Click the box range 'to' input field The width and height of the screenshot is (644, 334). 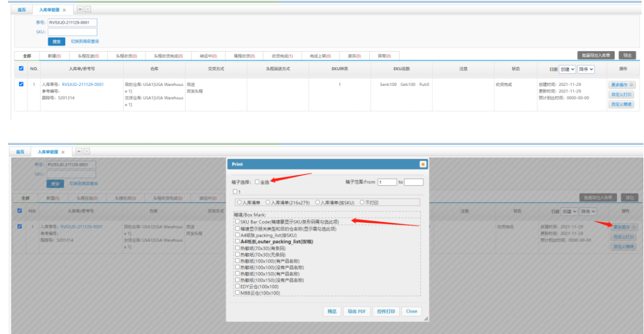(413, 182)
